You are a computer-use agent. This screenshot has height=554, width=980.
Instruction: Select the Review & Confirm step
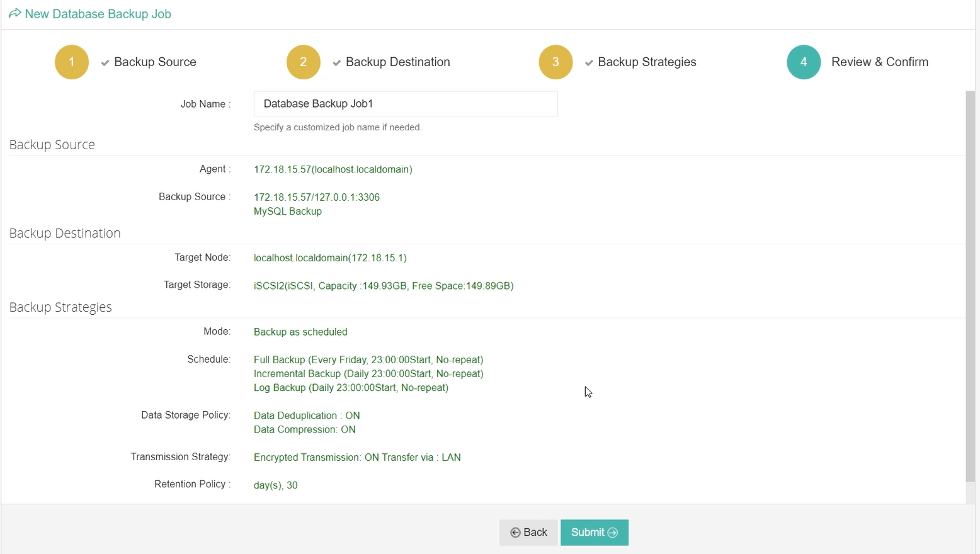880,62
